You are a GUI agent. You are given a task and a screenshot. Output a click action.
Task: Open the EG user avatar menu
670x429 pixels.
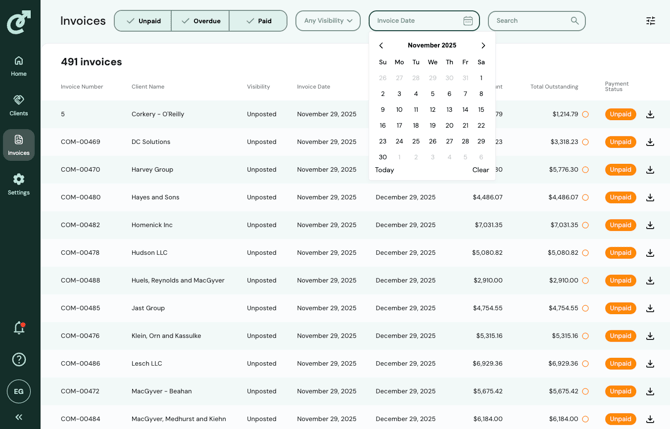[19, 391]
